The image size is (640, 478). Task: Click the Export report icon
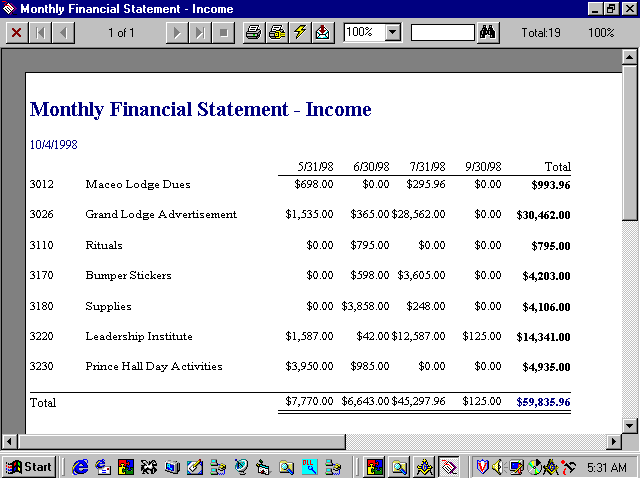coord(322,32)
